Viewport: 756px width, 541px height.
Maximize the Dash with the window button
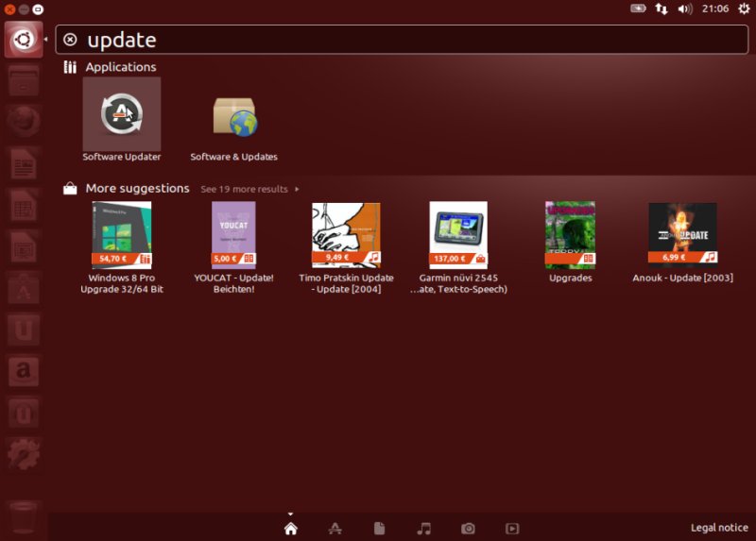tap(38, 9)
